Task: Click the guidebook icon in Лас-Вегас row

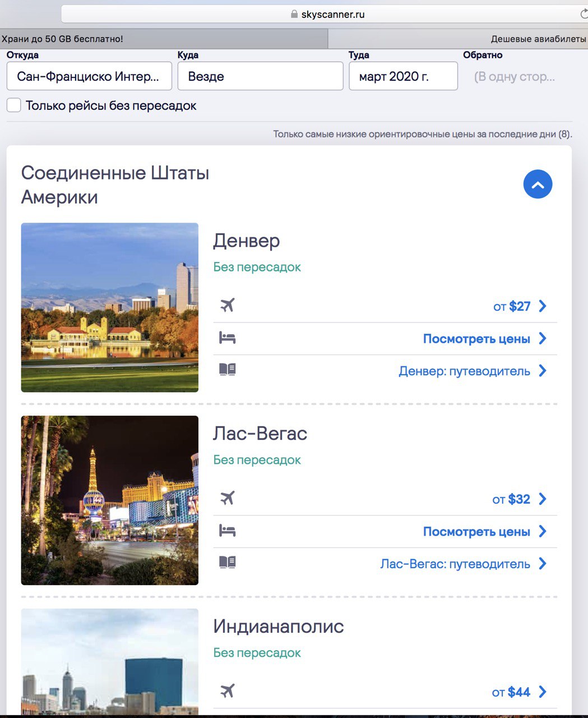Action: (x=227, y=563)
